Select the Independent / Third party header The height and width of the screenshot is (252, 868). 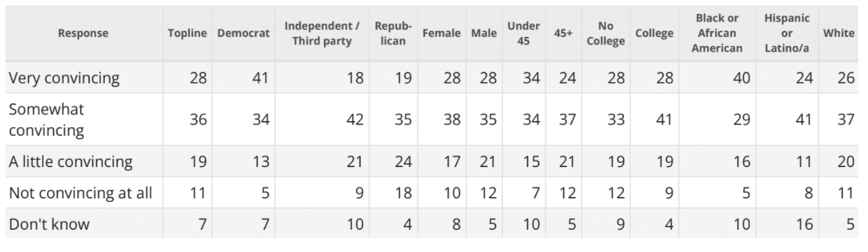321,33
